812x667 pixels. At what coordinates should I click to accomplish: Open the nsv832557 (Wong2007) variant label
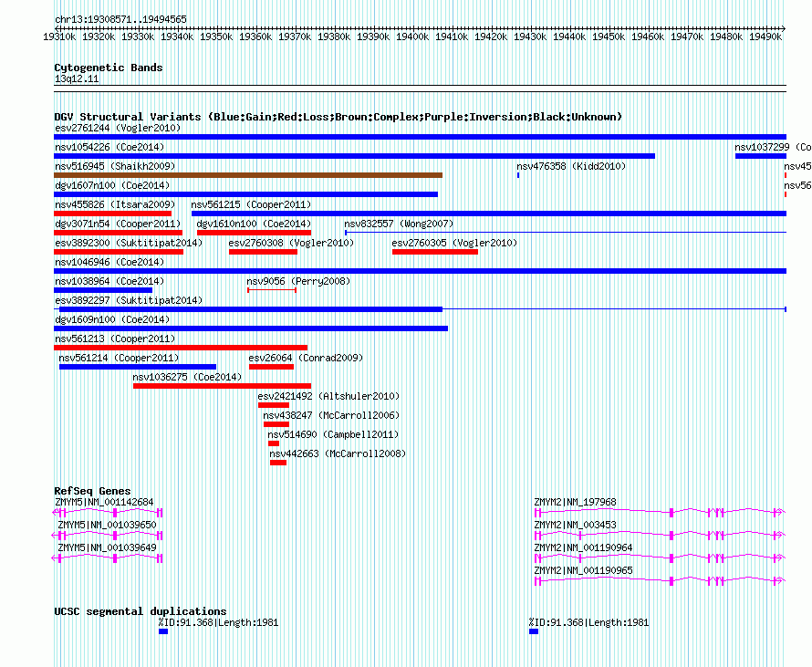click(x=399, y=224)
